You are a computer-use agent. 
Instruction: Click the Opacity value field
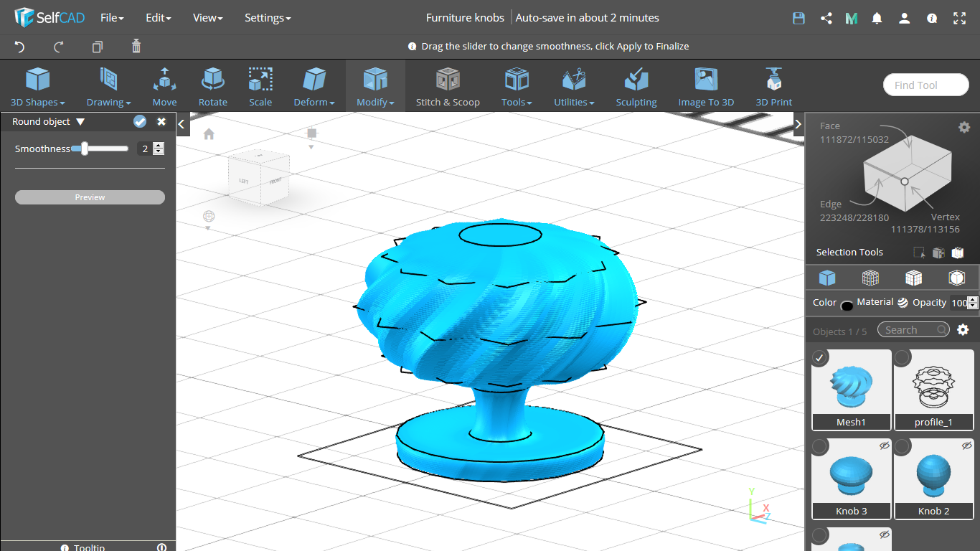[x=958, y=303]
